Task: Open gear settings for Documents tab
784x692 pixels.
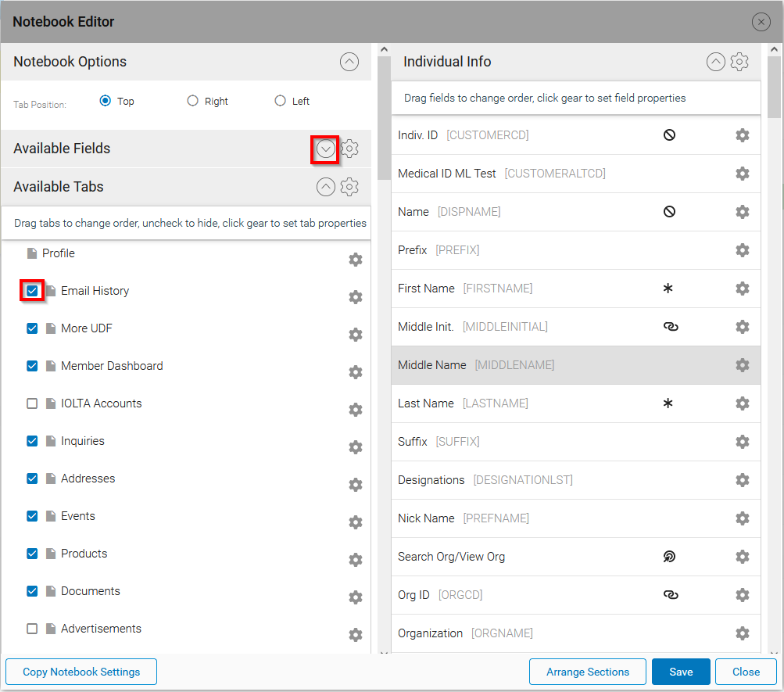Action: (x=356, y=597)
